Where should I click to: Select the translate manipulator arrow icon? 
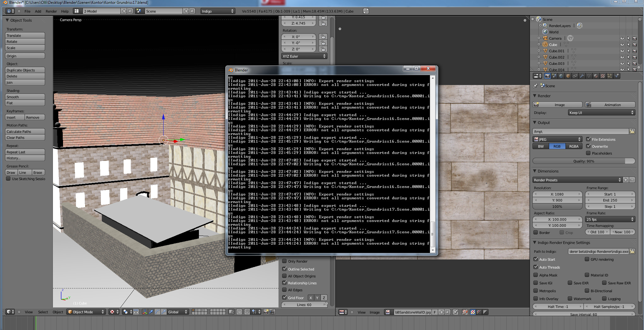[151, 312]
